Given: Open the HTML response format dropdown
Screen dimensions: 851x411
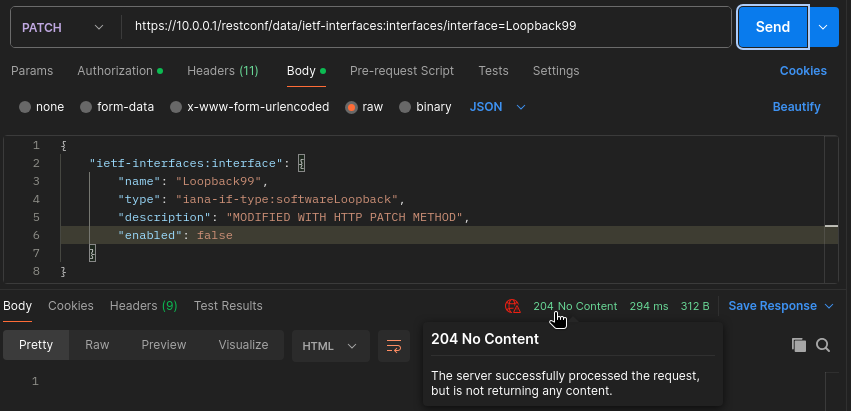Looking at the screenshot, I should [x=331, y=346].
